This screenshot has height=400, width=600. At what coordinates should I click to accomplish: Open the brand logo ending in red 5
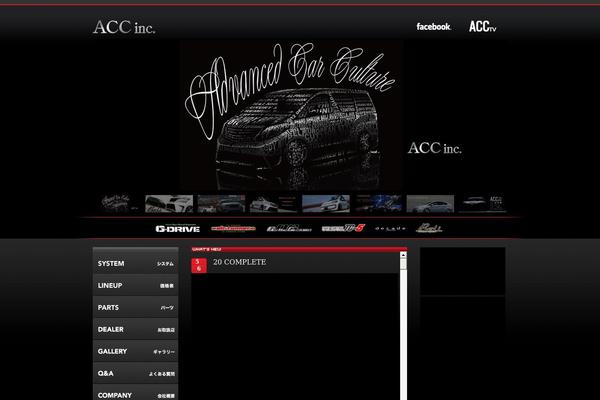(343, 228)
